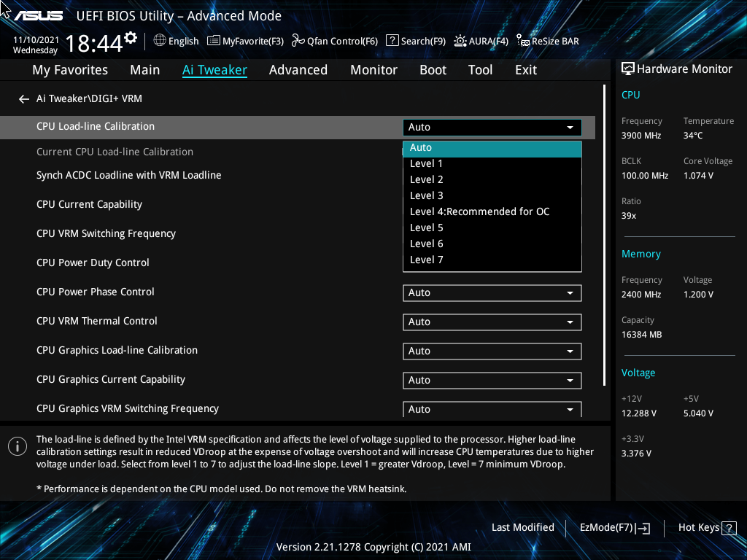Select CPU Current Capability label
This screenshot has height=560, width=747.
(x=89, y=205)
